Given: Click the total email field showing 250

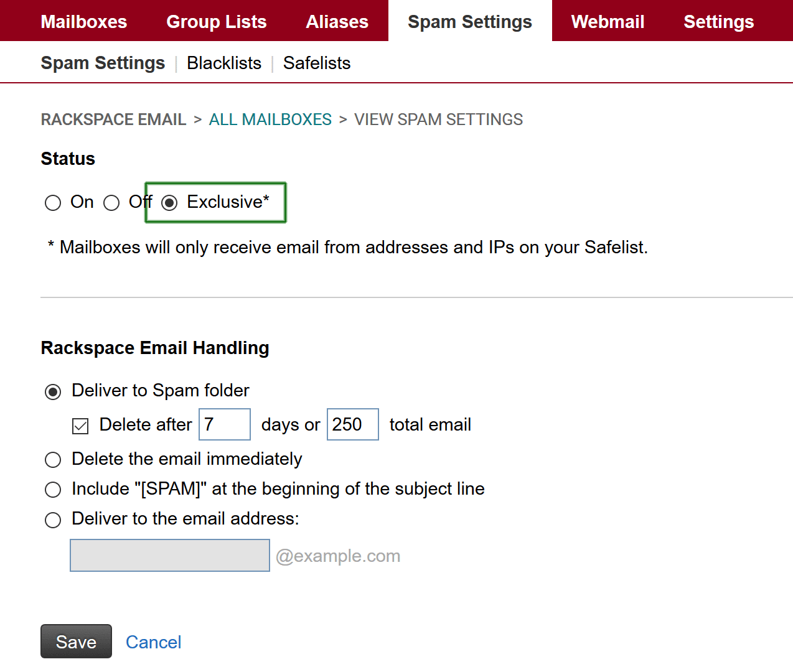Looking at the screenshot, I should tap(352, 424).
